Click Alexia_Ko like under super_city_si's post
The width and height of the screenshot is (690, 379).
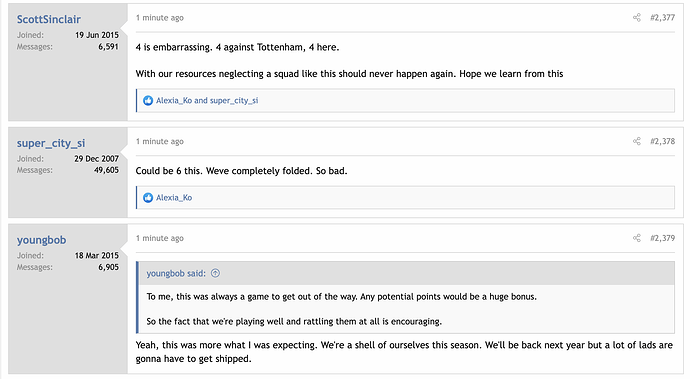click(x=174, y=198)
